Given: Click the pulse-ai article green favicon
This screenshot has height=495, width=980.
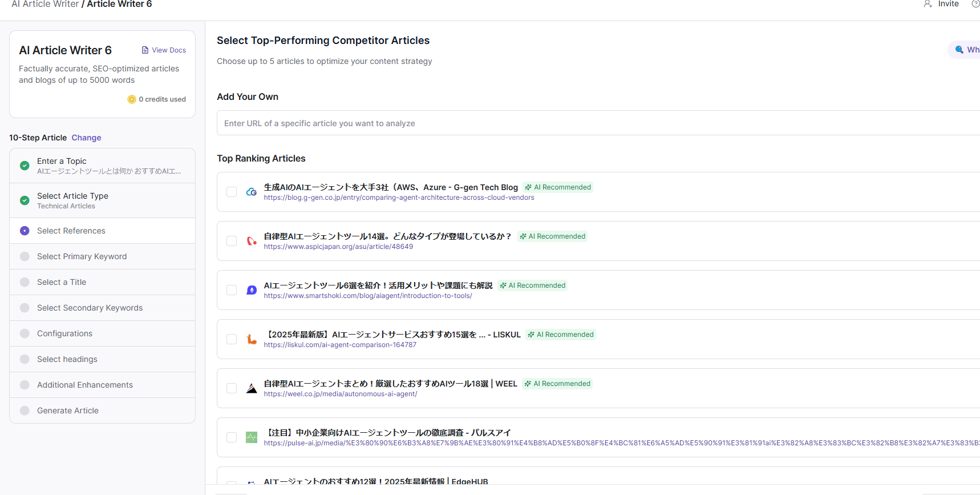Looking at the screenshot, I should (252, 437).
